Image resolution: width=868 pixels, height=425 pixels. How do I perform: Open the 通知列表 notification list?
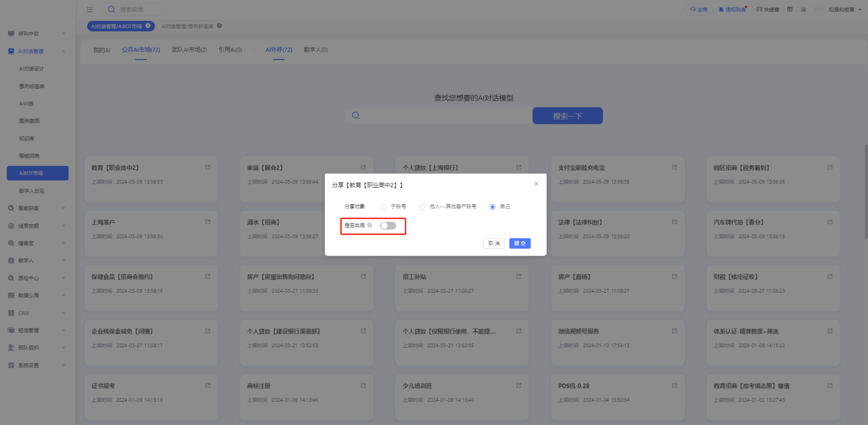pos(732,9)
